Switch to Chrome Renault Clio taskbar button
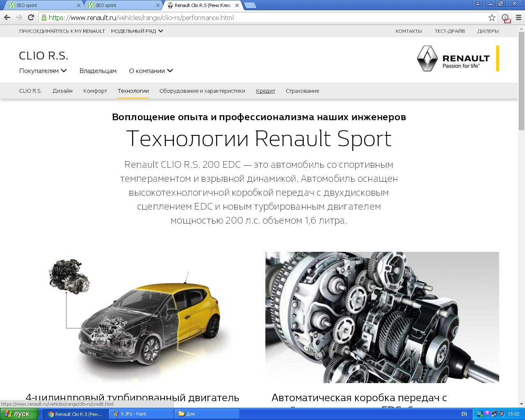 pyautogui.click(x=76, y=414)
